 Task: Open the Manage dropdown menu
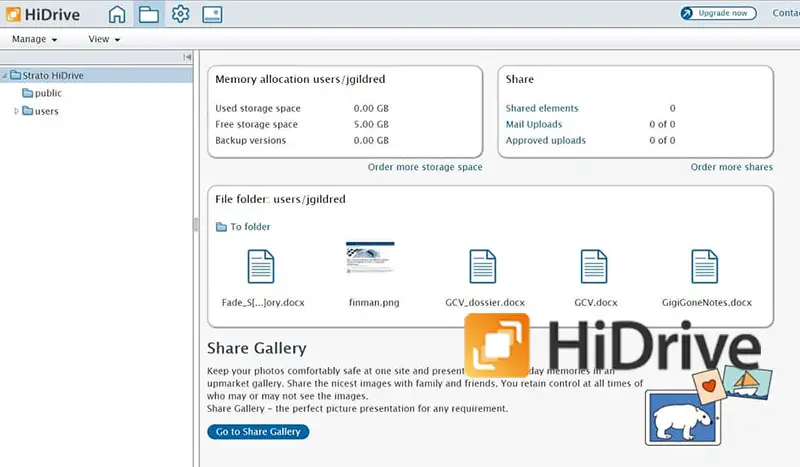34,39
